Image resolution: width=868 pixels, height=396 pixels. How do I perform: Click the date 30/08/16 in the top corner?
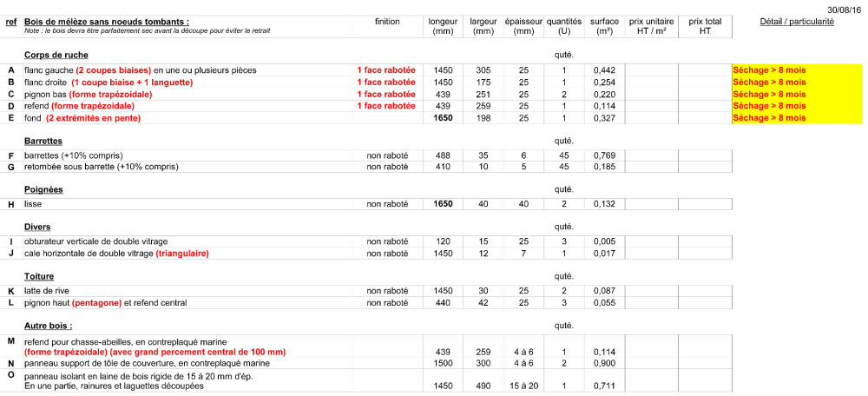[845, 8]
